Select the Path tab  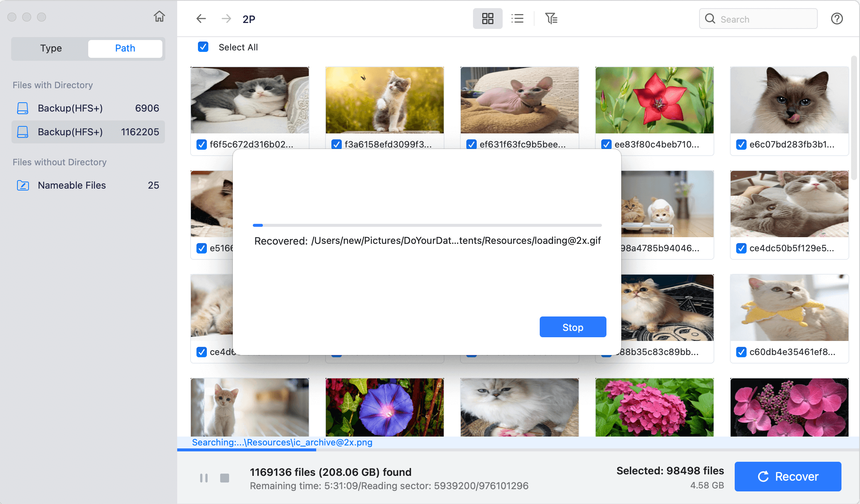[125, 49]
